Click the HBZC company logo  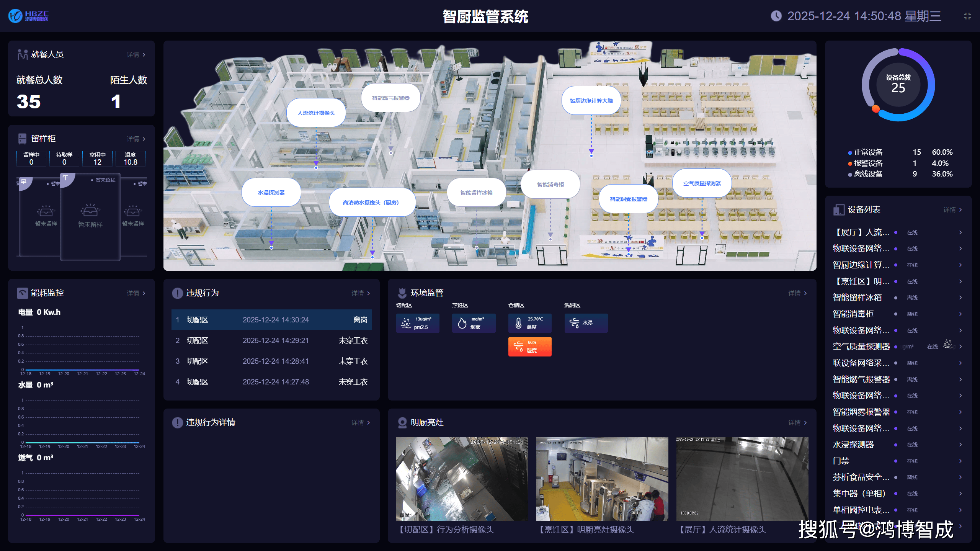point(28,16)
